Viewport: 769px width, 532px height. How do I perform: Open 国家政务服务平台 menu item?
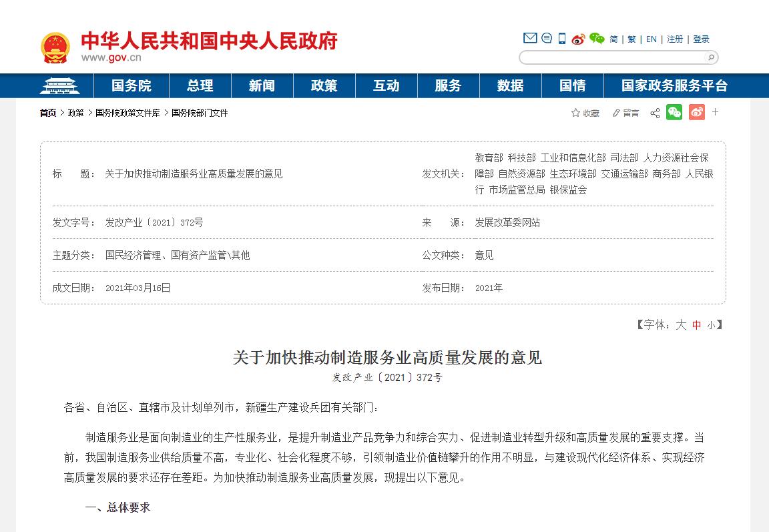tap(674, 86)
